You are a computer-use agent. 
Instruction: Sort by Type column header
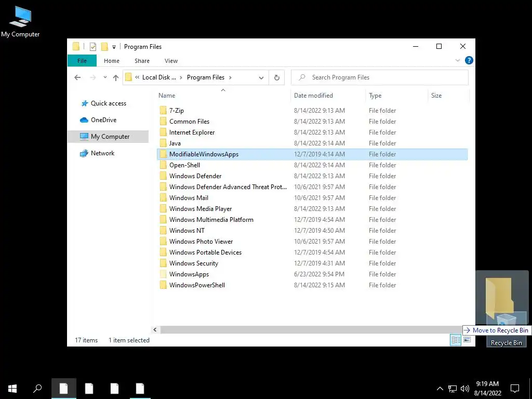pos(375,96)
